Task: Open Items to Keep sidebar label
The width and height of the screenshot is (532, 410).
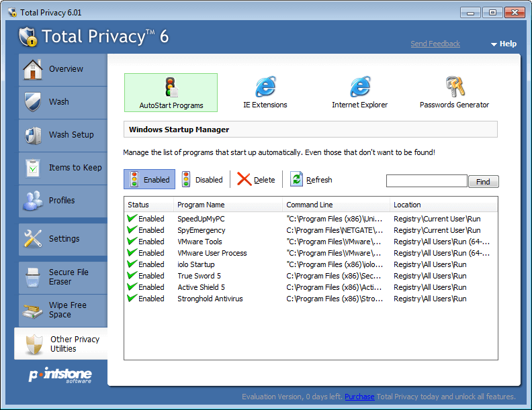Action: [x=75, y=167]
